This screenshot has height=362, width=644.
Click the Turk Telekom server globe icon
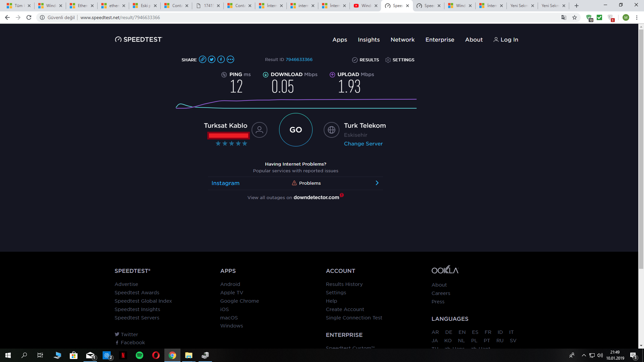click(331, 130)
